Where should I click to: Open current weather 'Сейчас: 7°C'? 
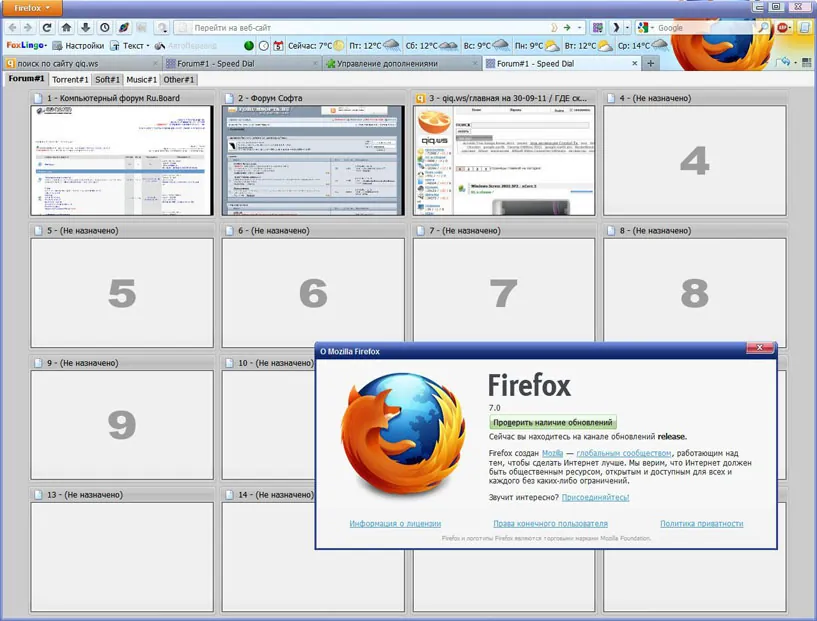click(x=316, y=46)
